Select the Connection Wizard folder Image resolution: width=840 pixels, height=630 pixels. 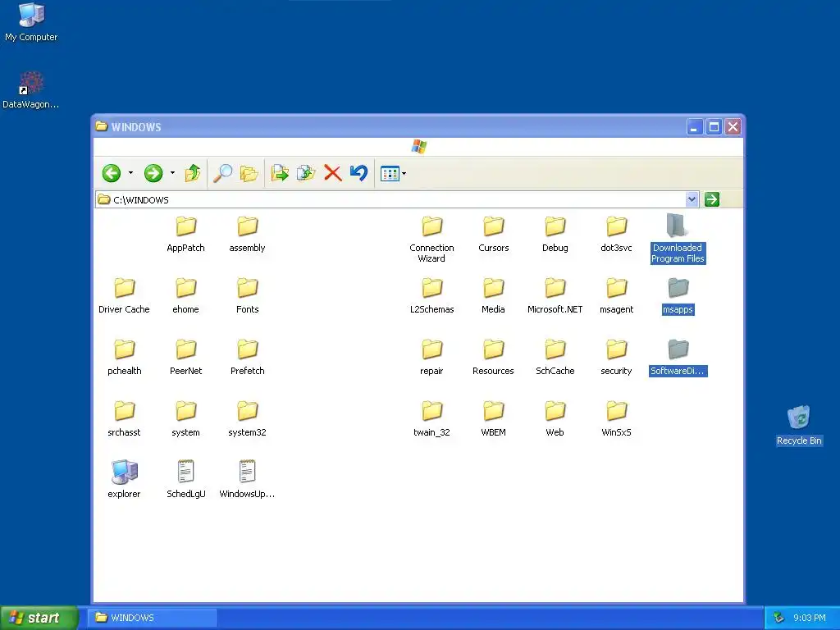pos(431,240)
